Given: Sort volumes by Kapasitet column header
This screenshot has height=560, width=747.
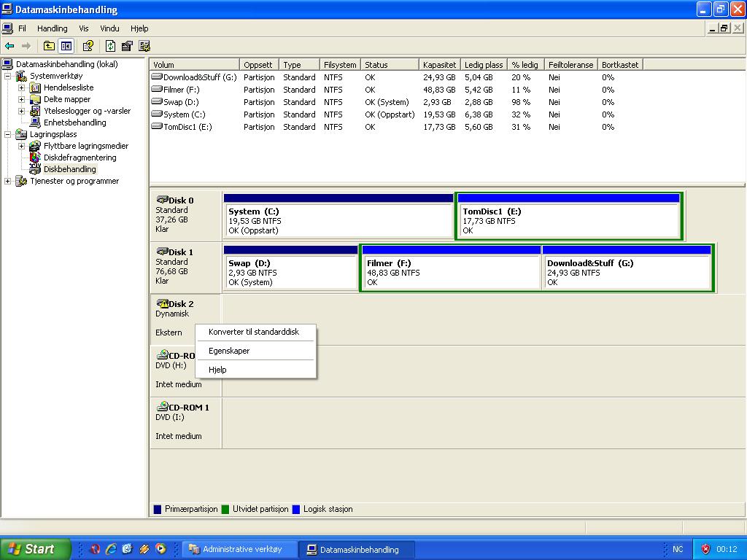Looking at the screenshot, I should pos(439,65).
